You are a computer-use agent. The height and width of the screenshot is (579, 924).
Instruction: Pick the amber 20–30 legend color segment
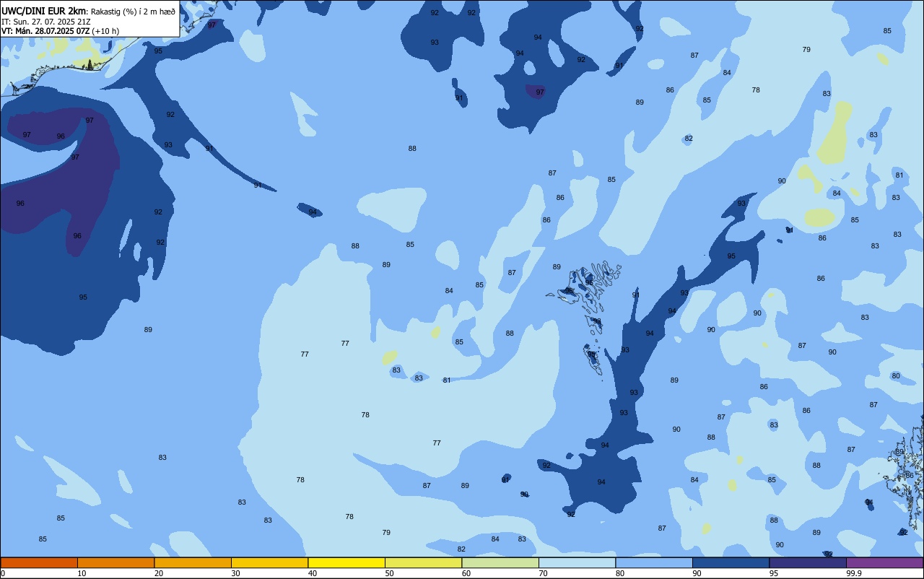[193, 562]
